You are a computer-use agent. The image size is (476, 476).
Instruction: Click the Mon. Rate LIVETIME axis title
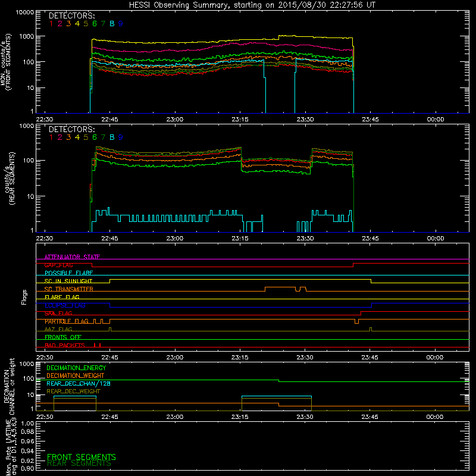[x=11, y=447]
